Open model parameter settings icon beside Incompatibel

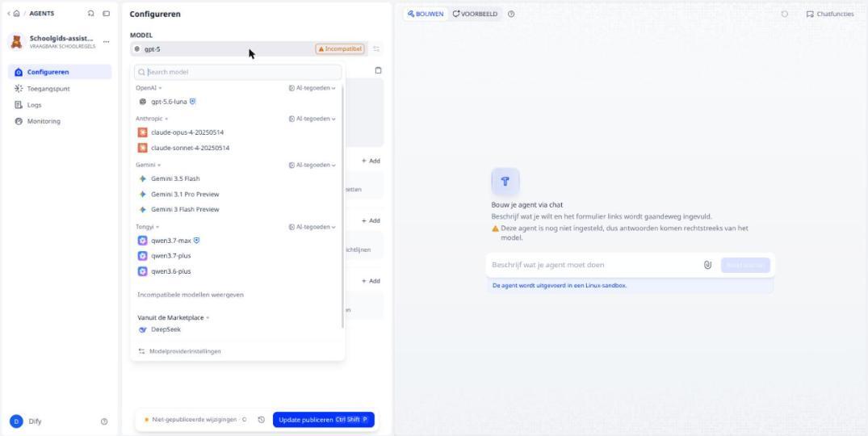(376, 48)
